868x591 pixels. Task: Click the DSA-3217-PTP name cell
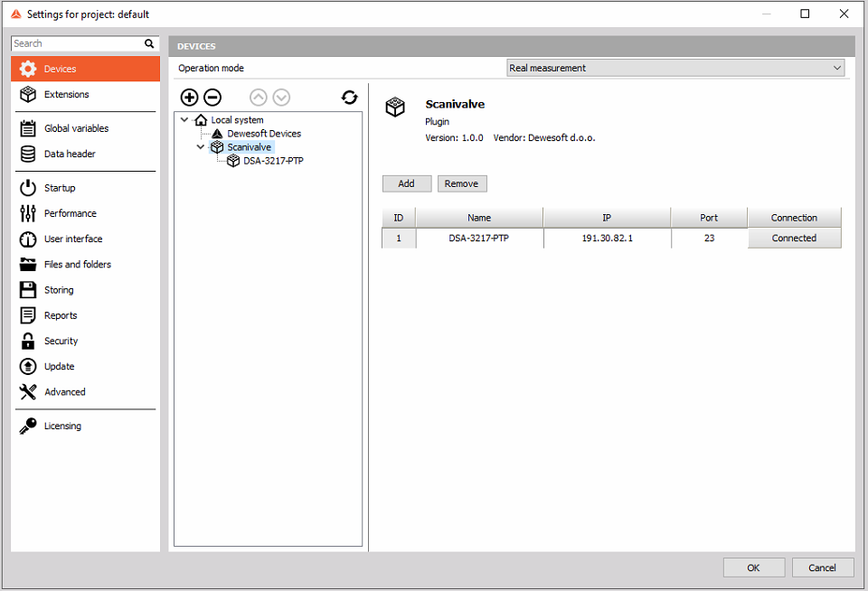pos(479,238)
